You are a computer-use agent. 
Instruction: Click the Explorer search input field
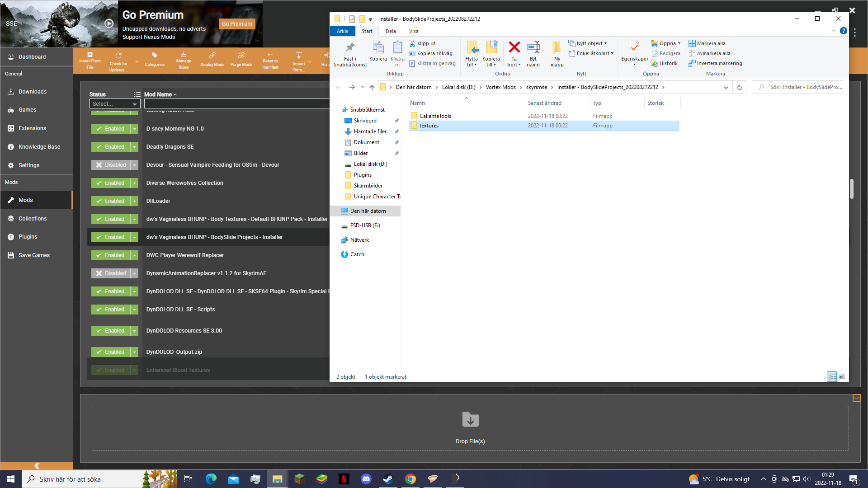[x=797, y=87]
